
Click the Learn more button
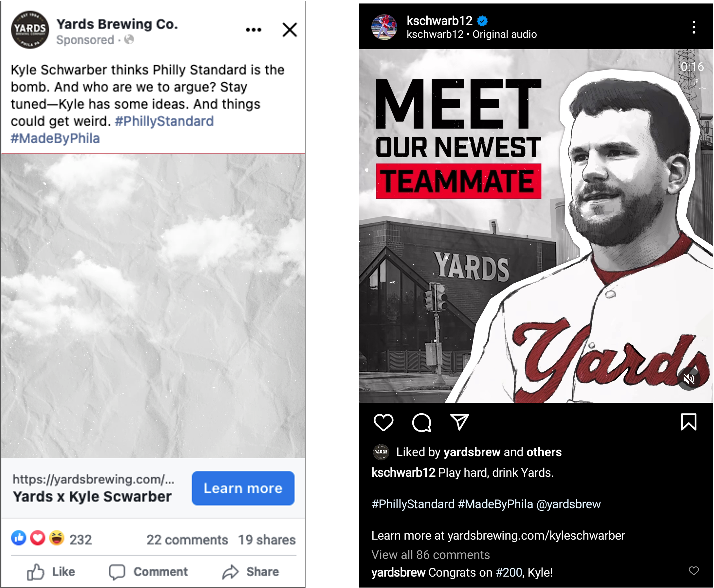point(243,488)
